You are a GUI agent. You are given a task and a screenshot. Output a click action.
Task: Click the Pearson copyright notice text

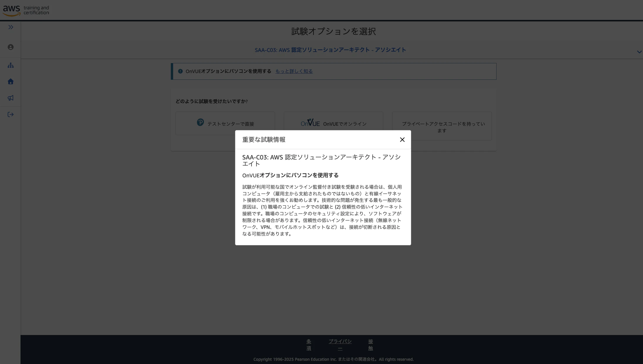pyautogui.click(x=333, y=359)
